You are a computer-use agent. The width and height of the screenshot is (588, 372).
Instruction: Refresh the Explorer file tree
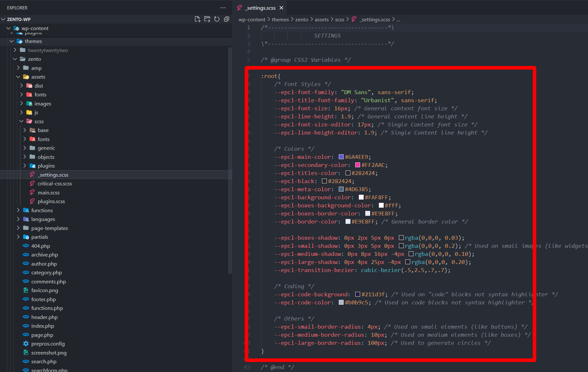click(x=217, y=19)
